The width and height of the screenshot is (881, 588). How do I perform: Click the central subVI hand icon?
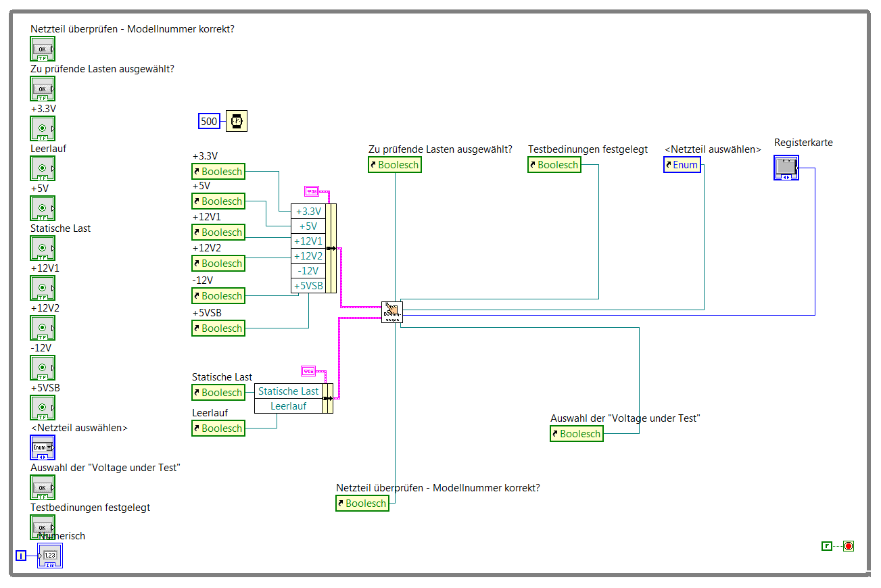pos(391,312)
